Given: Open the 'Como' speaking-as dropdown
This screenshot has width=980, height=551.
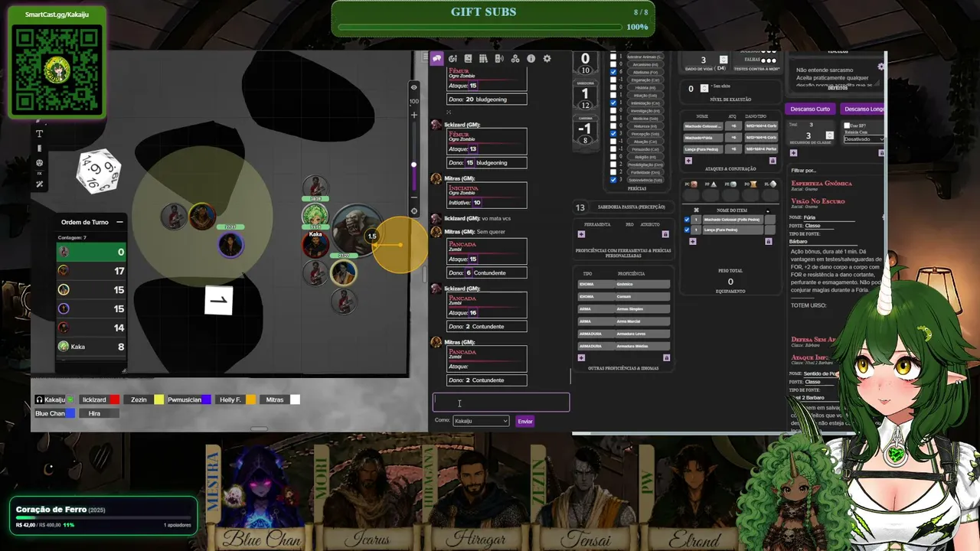Looking at the screenshot, I should point(481,421).
